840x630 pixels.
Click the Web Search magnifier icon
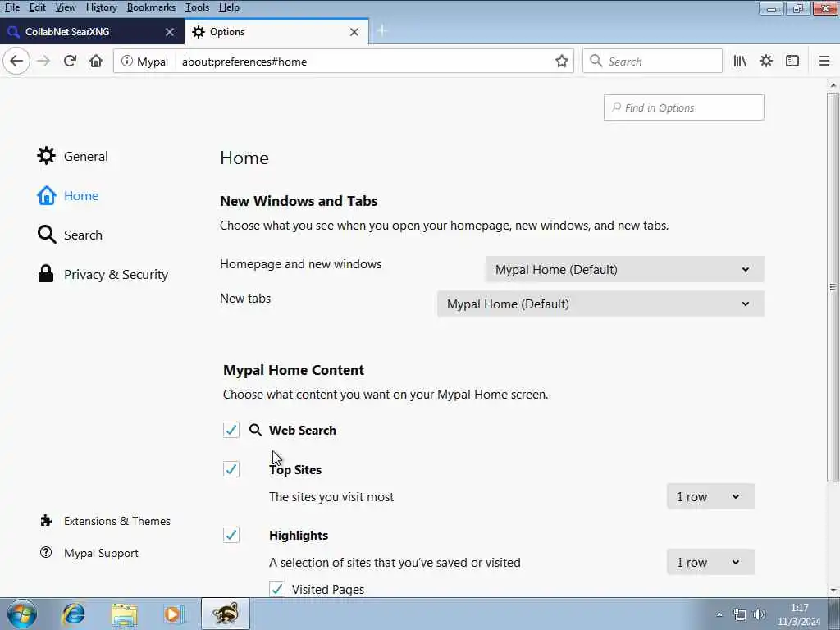coord(256,430)
